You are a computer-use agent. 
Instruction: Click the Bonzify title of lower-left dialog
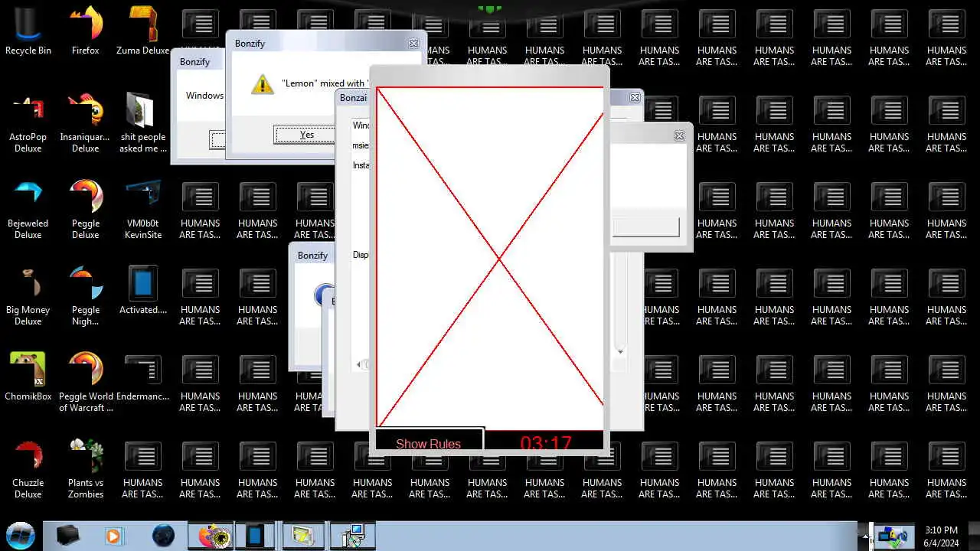click(x=312, y=255)
